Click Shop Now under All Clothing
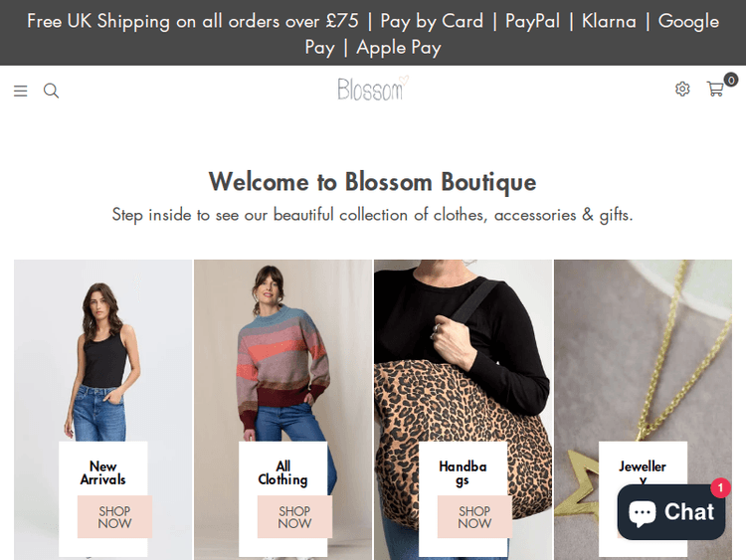 [294, 517]
